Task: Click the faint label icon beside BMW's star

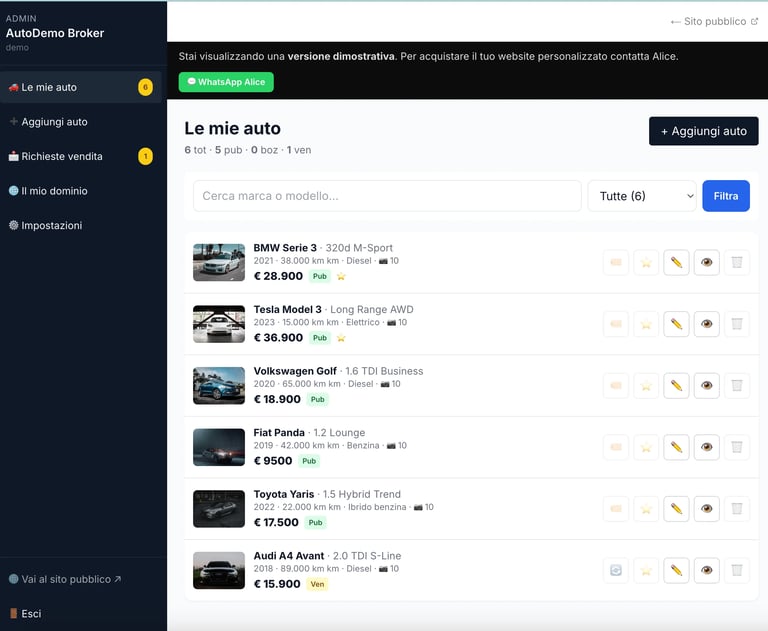Action: (x=616, y=263)
